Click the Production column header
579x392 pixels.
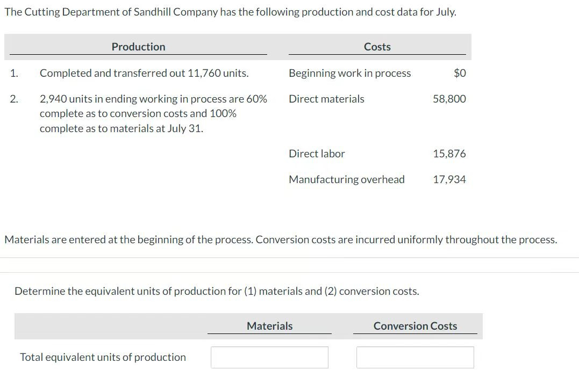(x=139, y=47)
